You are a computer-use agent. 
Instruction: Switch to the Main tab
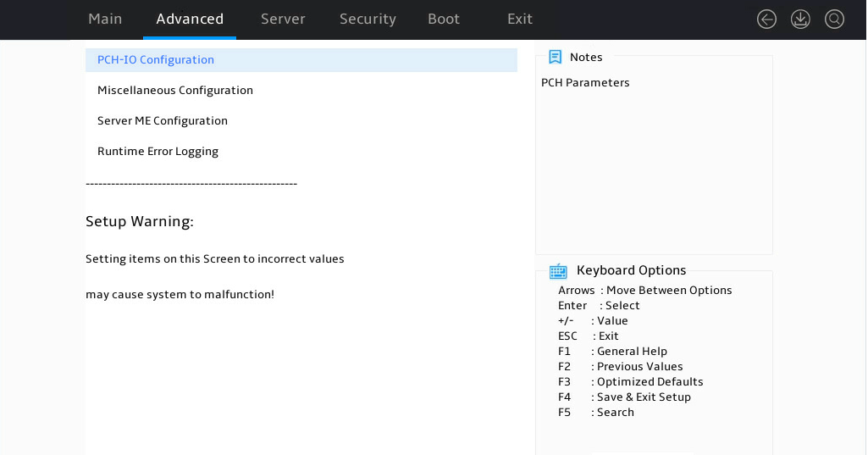pyautogui.click(x=105, y=19)
